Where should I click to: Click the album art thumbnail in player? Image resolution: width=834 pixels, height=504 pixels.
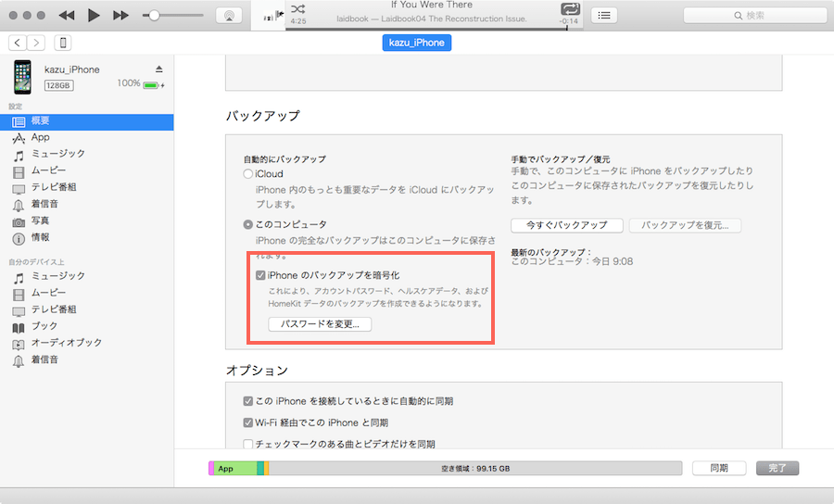[269, 16]
